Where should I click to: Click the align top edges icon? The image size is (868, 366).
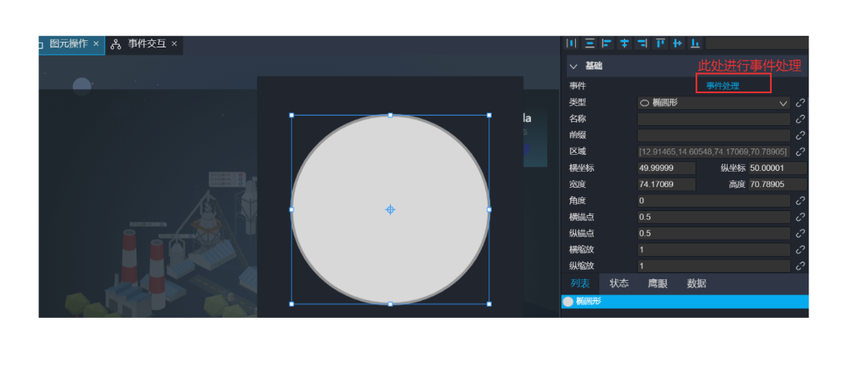(660, 43)
